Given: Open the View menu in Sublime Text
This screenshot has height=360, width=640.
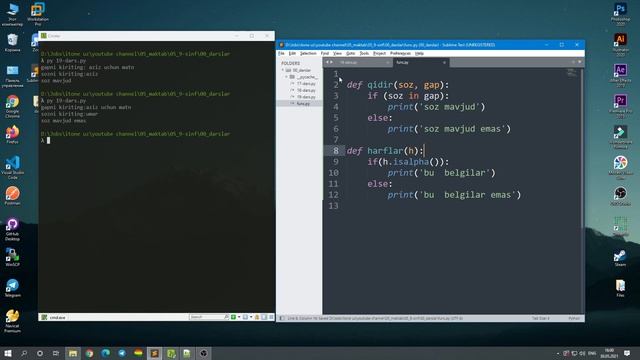Looking at the screenshot, I should pyautogui.click(x=337, y=53).
